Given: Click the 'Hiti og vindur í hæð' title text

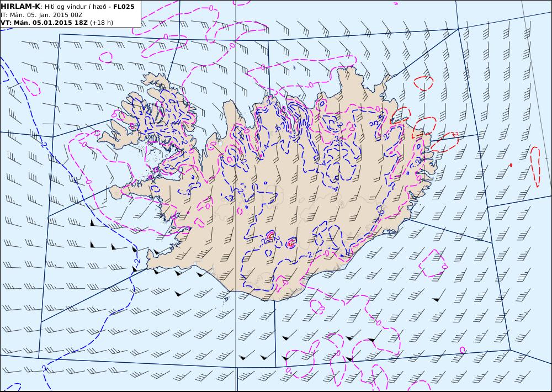Looking at the screenshot, I should 75,7.
